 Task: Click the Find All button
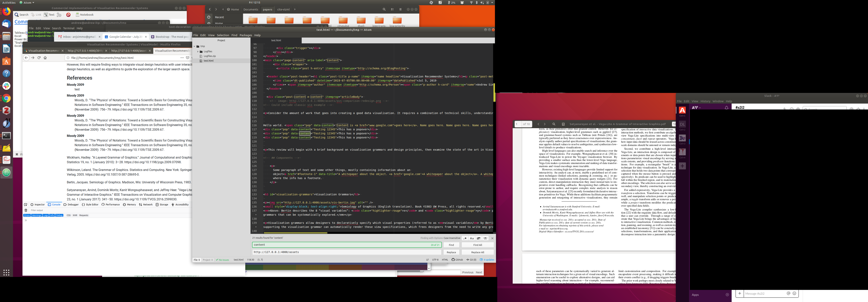(477, 245)
